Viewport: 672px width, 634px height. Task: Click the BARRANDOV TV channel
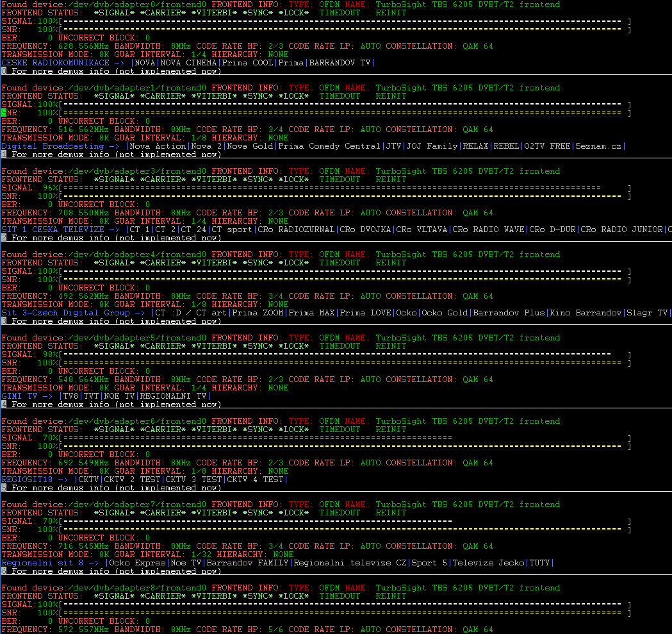[x=340, y=63]
